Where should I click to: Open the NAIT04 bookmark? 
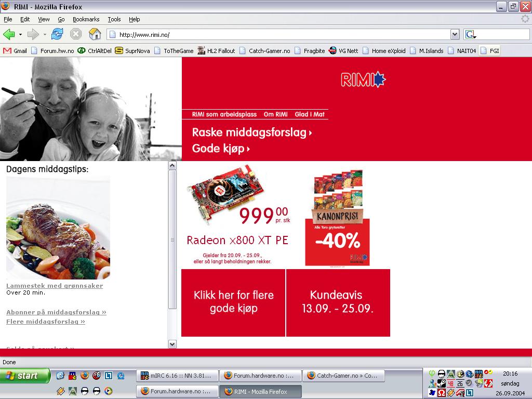click(x=462, y=51)
